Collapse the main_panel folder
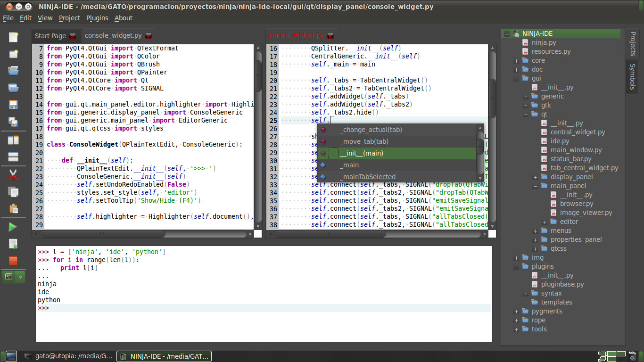 point(535,186)
